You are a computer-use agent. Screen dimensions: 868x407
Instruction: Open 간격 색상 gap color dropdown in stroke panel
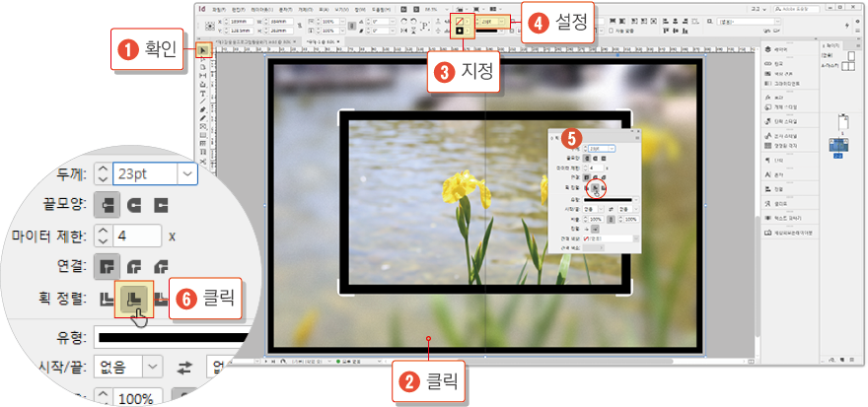(x=636, y=238)
